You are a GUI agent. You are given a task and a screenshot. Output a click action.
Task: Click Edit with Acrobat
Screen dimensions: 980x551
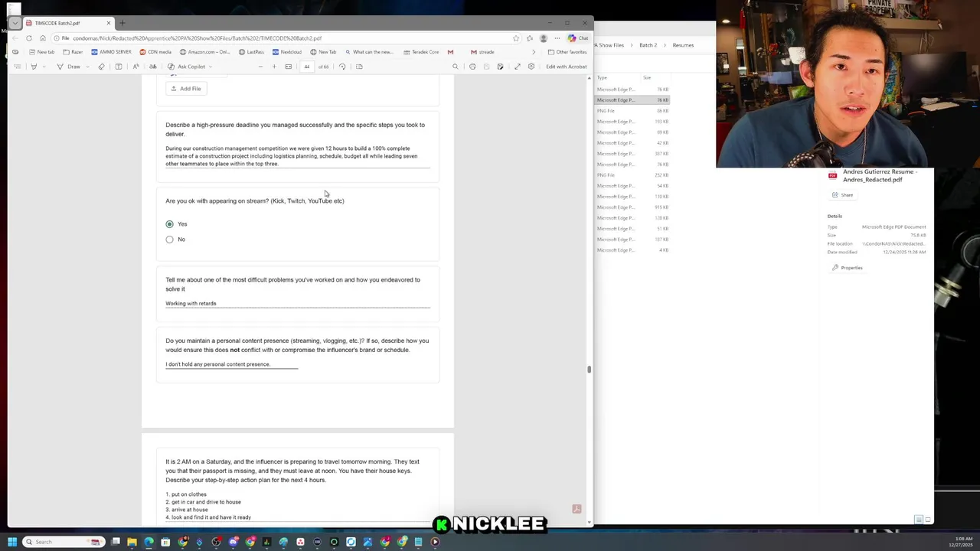pyautogui.click(x=567, y=67)
